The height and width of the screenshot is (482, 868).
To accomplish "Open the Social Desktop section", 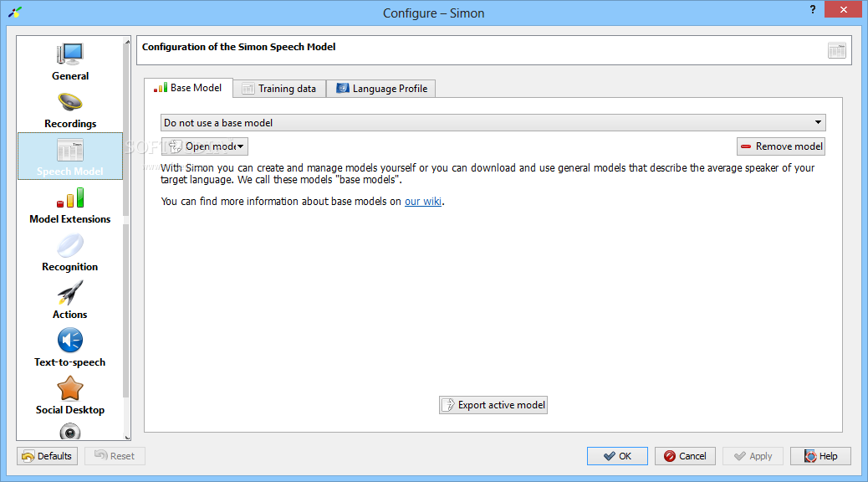I will click(x=69, y=395).
